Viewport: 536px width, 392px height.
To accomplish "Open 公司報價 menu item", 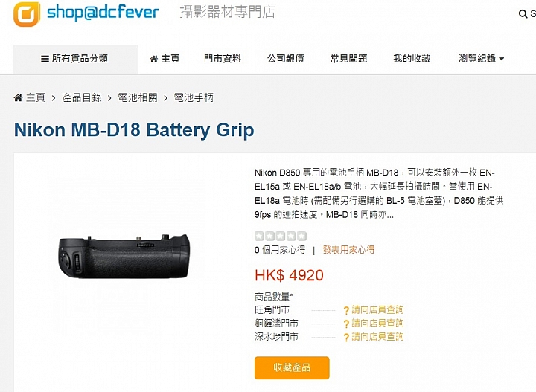I will pyautogui.click(x=286, y=59).
